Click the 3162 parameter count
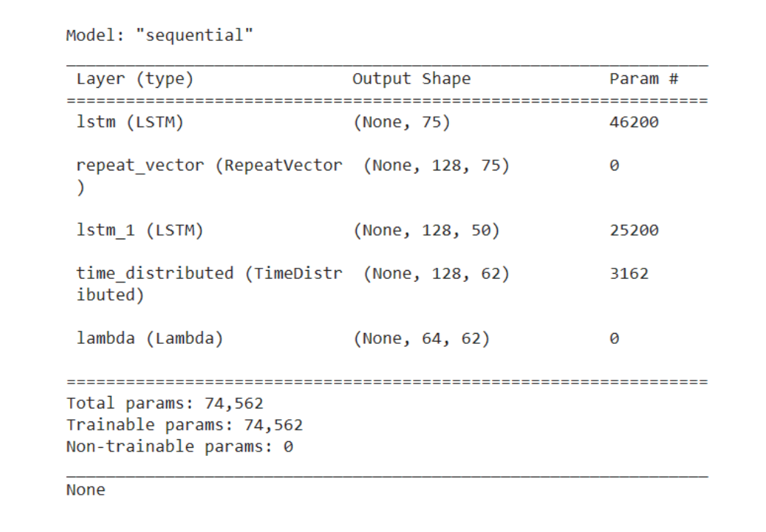Image resolution: width=766 pixels, height=532 pixels. click(628, 274)
